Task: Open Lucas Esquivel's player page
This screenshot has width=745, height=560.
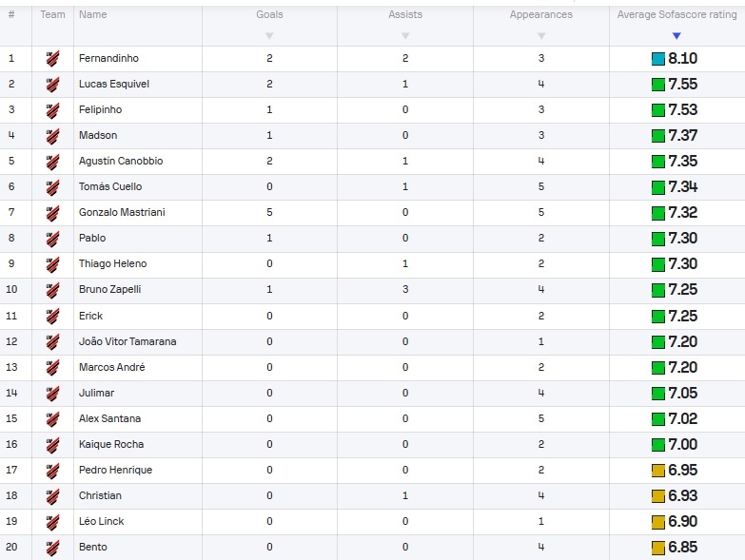Action: click(x=114, y=84)
